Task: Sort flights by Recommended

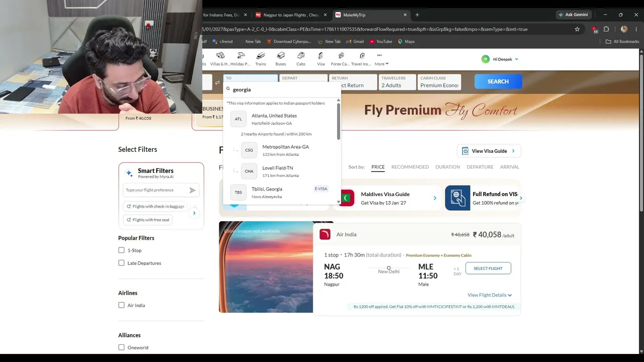Action: [x=410, y=167]
